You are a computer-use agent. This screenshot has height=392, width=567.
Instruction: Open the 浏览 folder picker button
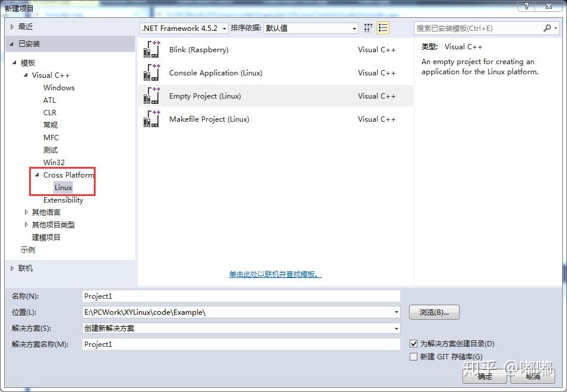point(434,312)
